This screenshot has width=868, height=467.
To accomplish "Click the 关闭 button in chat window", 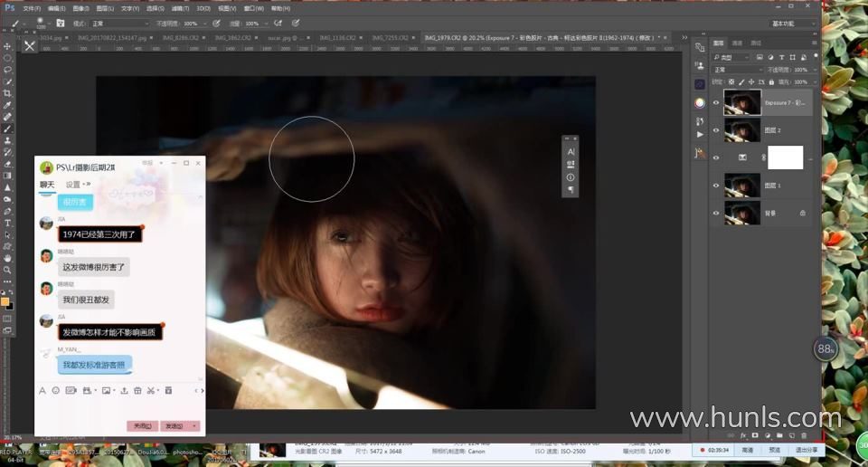I will [142, 426].
